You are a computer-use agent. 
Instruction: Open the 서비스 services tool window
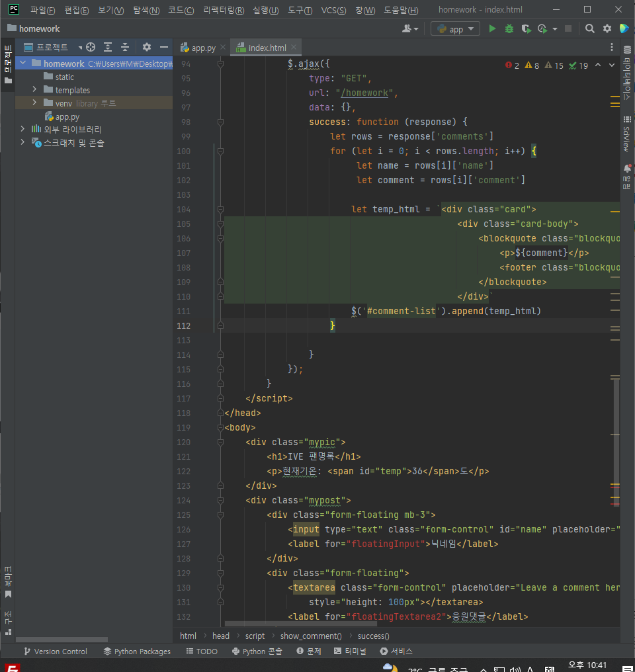point(396,651)
